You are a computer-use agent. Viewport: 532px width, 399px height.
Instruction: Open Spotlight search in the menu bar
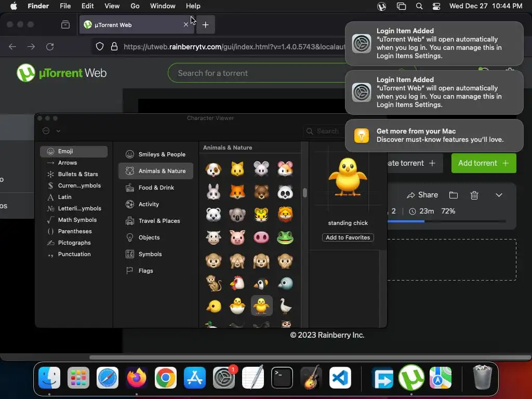(419, 6)
